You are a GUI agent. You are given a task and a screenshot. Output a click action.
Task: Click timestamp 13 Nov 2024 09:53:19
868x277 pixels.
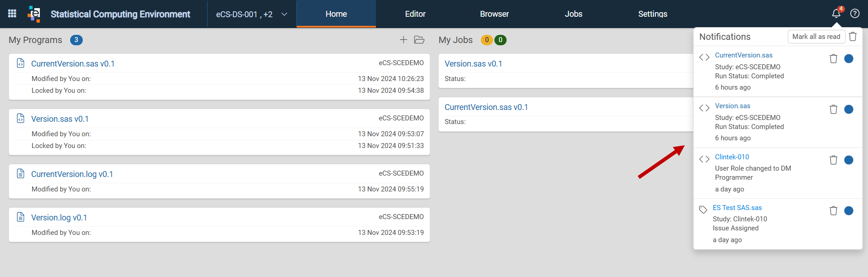pyautogui.click(x=391, y=233)
